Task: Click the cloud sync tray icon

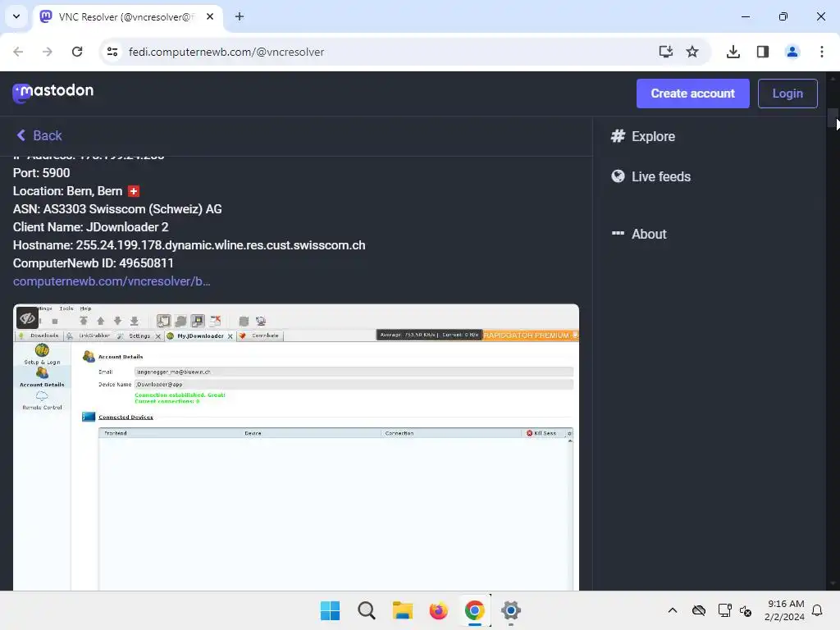Action: (699, 610)
